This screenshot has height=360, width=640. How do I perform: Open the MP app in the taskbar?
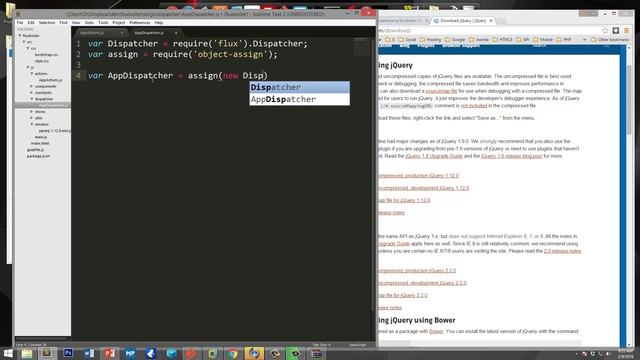click(130, 353)
